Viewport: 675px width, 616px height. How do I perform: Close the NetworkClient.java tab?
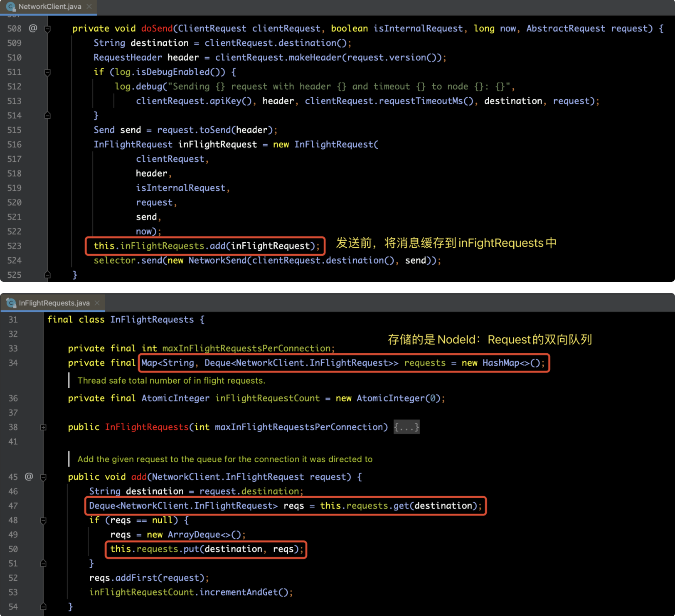coord(89,7)
